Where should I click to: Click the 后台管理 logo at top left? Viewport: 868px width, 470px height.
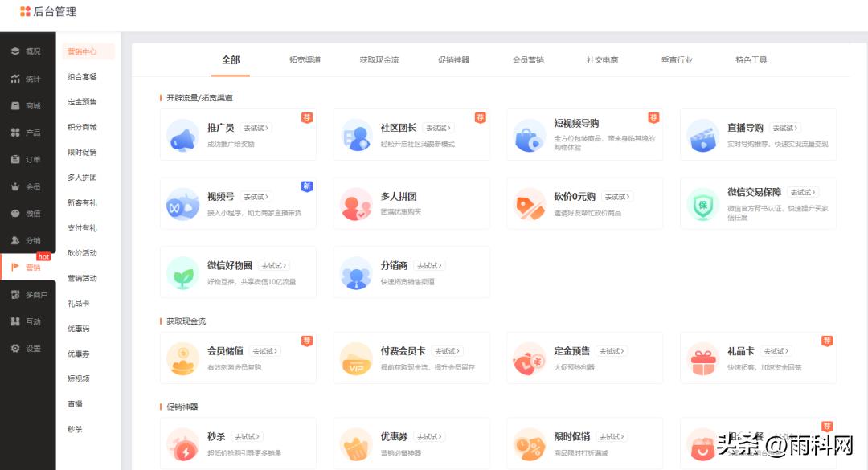click(49, 12)
